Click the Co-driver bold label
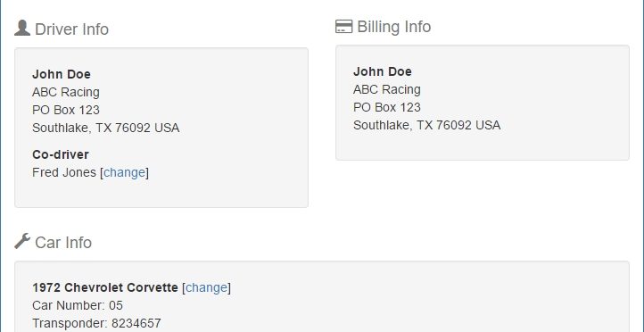This screenshot has width=644, height=332. 61,154
